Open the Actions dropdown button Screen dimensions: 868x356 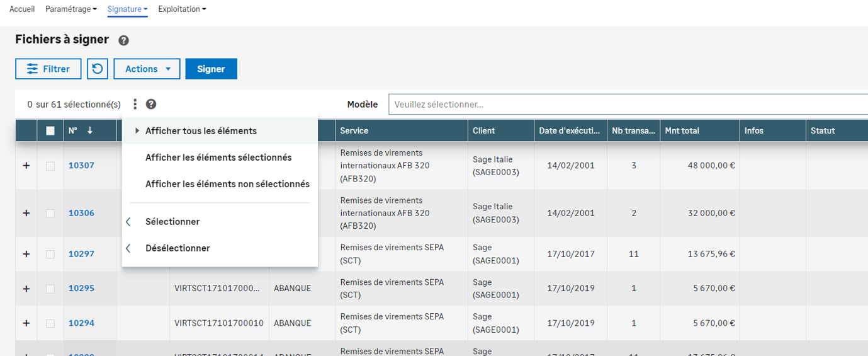tap(147, 69)
